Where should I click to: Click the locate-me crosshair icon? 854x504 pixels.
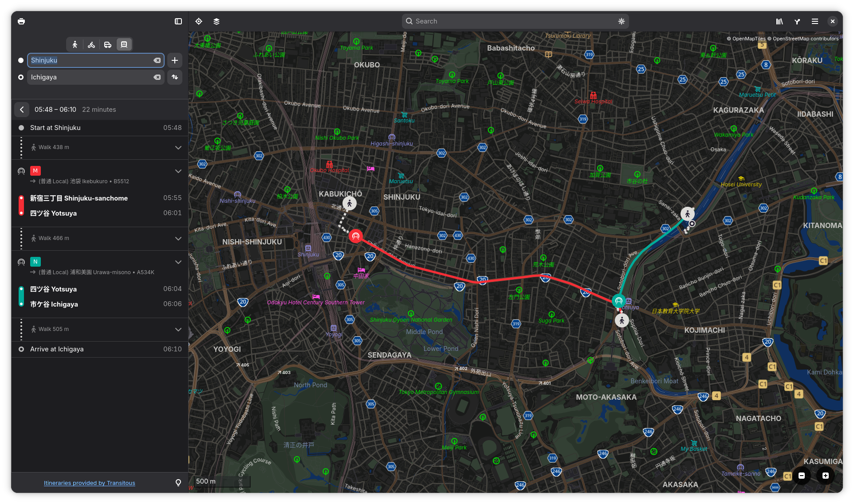(199, 21)
